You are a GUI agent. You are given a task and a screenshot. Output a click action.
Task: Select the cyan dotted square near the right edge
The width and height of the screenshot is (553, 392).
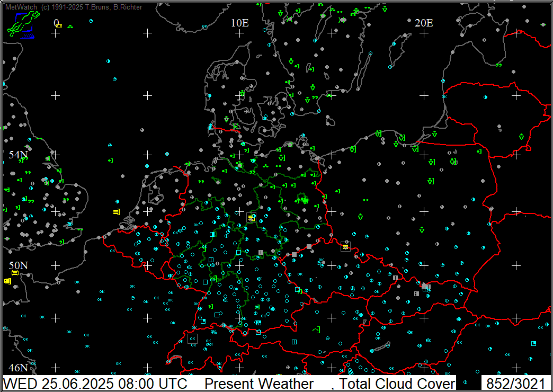click(533, 343)
